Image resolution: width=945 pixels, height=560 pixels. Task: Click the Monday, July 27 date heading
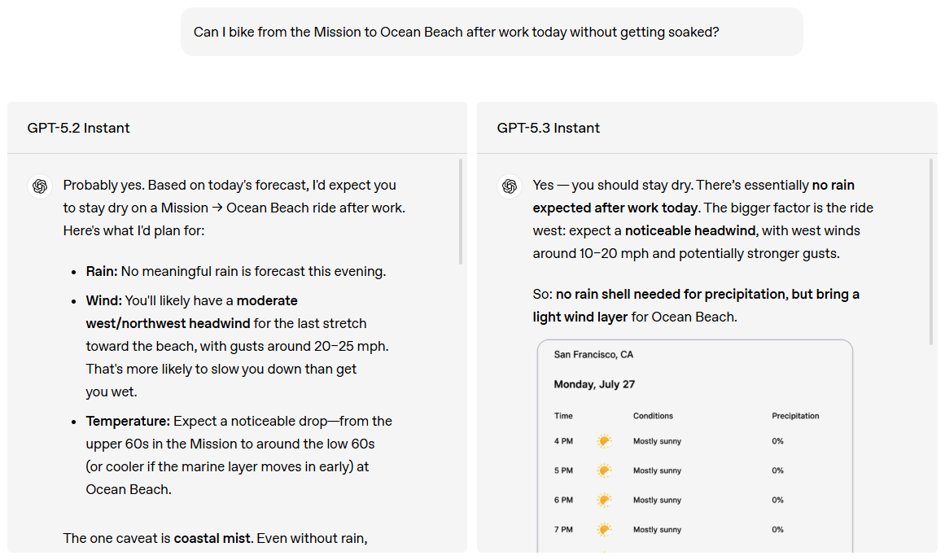coord(594,384)
